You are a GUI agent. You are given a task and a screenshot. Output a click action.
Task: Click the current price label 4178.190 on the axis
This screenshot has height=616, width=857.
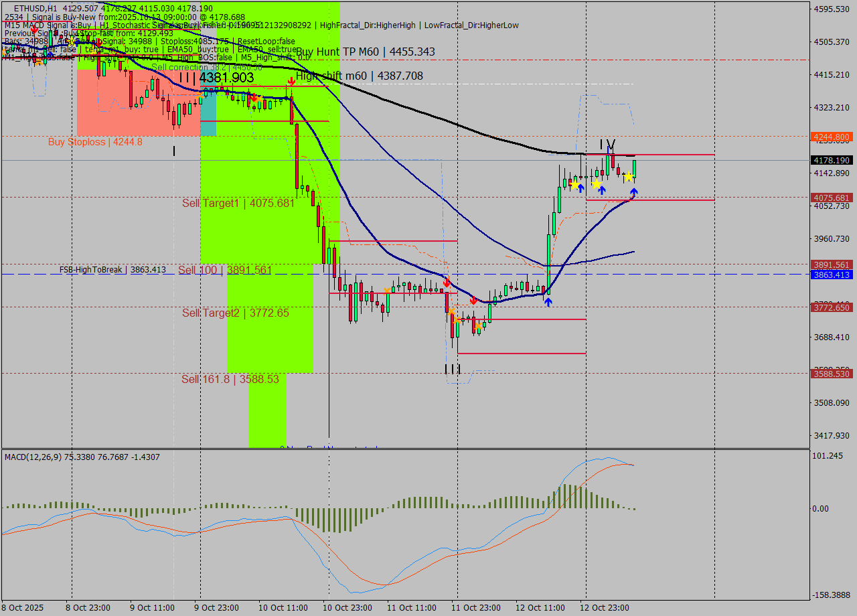click(x=832, y=160)
